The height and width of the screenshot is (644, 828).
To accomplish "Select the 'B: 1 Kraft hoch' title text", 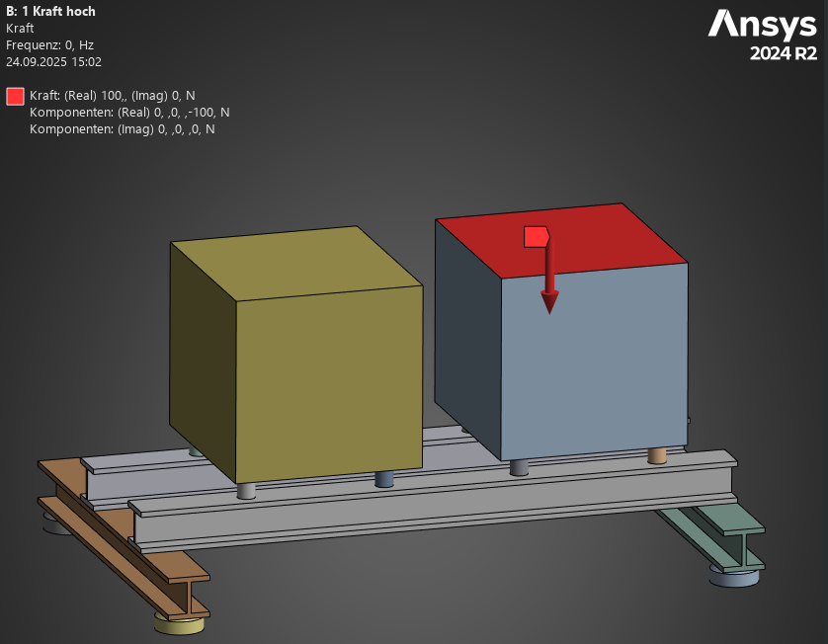I will click(x=50, y=12).
